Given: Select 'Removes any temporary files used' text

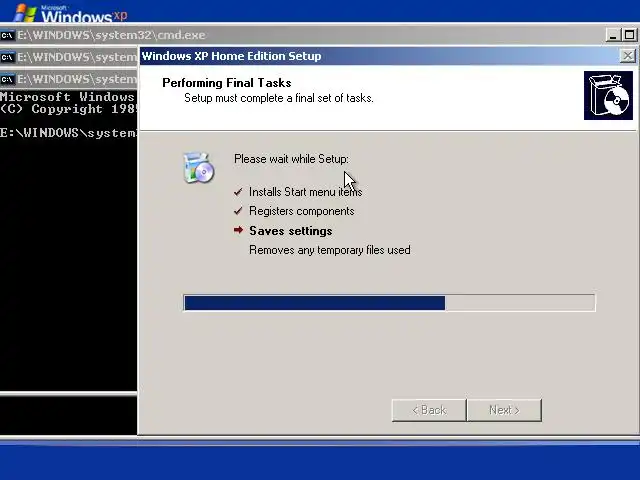Looking at the screenshot, I should click(x=330, y=250).
